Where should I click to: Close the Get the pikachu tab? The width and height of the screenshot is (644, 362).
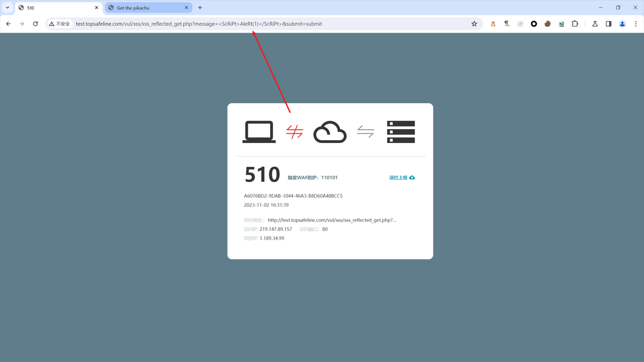point(186,8)
